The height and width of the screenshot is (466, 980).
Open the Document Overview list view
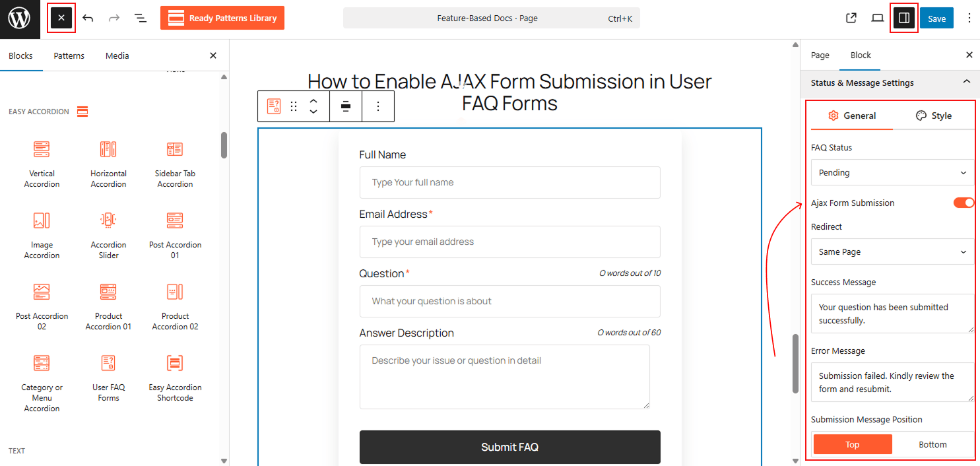tap(140, 18)
